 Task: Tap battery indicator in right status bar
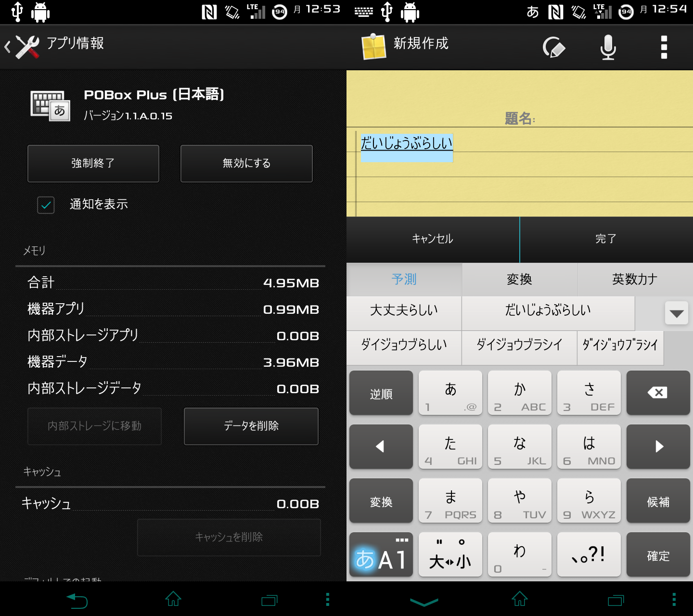pyautogui.click(x=626, y=12)
